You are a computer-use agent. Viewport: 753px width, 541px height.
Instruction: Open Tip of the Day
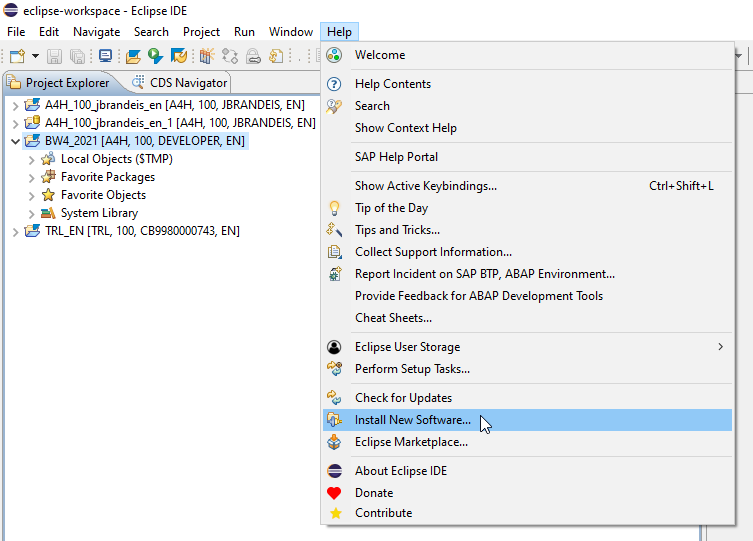[527, 208]
